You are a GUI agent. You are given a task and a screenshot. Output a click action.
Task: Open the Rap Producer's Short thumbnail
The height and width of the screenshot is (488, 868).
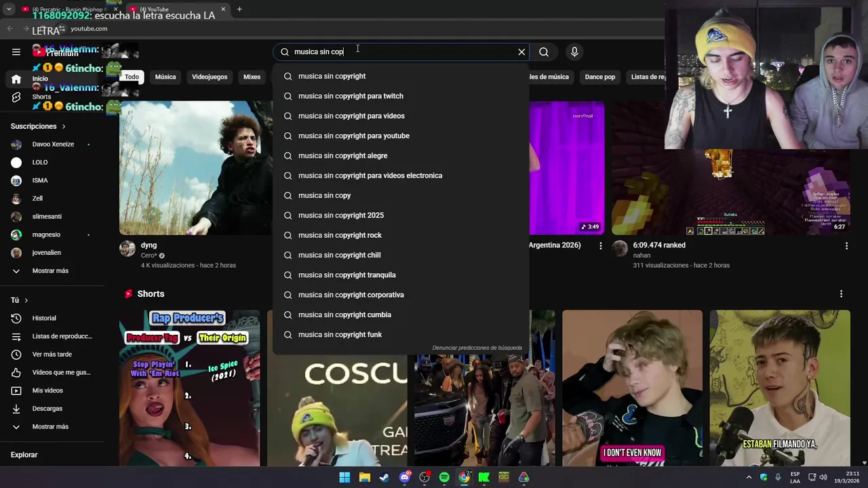(x=189, y=388)
